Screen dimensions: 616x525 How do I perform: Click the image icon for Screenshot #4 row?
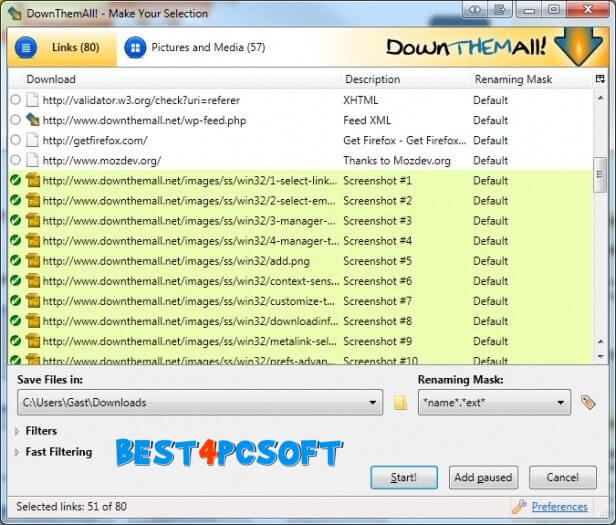(33, 240)
